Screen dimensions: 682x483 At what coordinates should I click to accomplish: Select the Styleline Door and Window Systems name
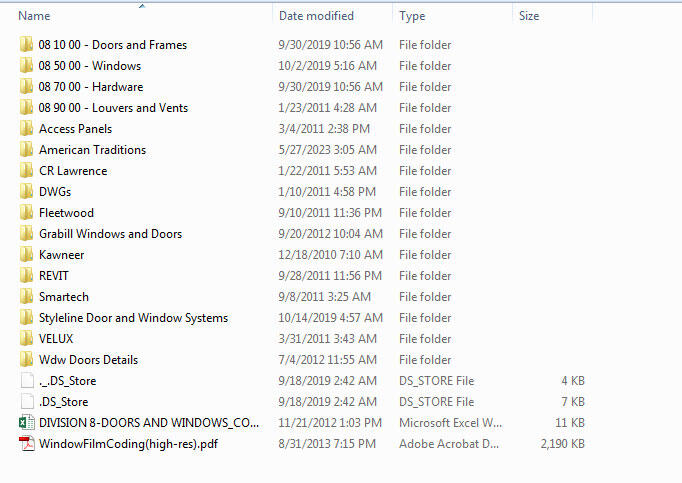133,318
